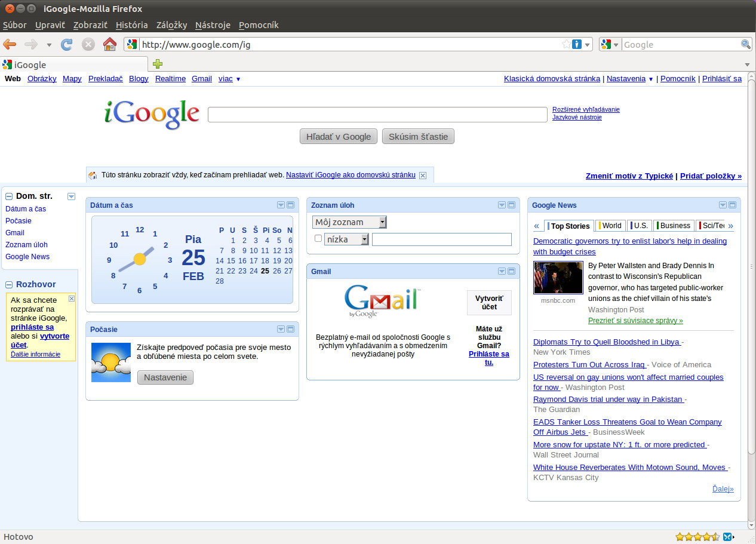This screenshot has height=544, width=756.
Task: Open the História menu
Action: [132, 25]
